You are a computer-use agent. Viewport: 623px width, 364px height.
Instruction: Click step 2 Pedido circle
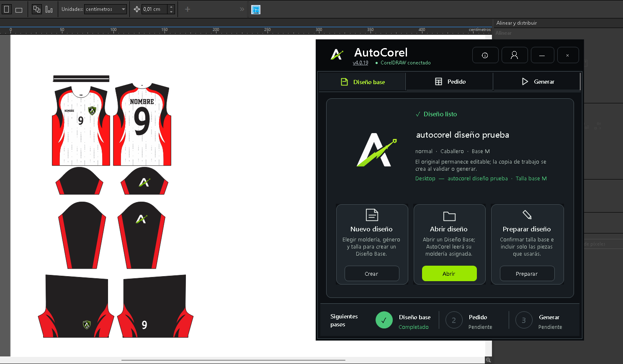454,320
